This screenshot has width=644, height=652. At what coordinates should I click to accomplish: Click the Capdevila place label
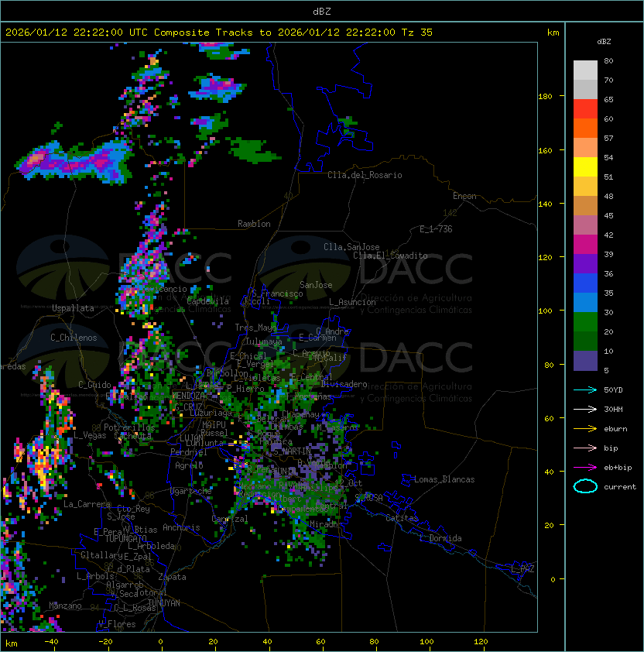208,301
